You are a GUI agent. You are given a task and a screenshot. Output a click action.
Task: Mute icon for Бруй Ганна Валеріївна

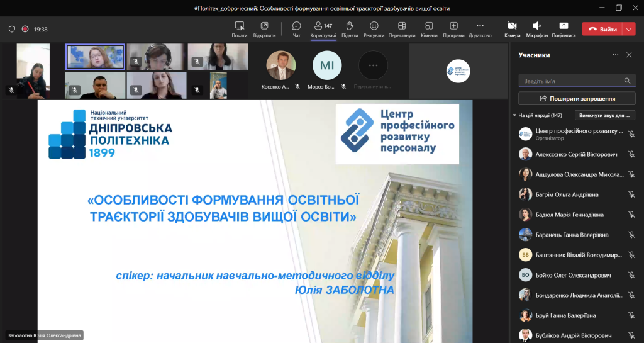631,315
